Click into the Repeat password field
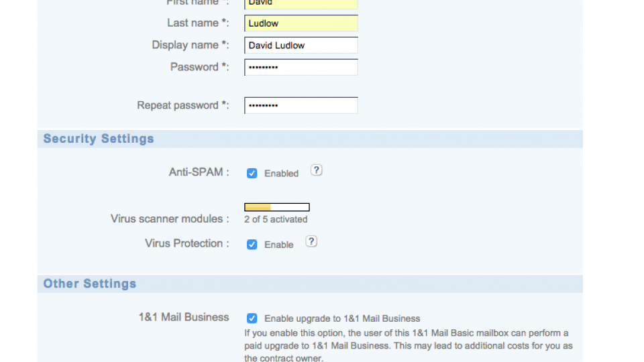This screenshot has width=644, height=362. click(301, 105)
